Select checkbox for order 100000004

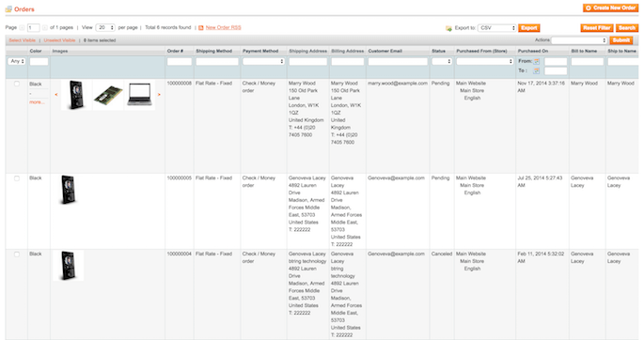point(17,255)
